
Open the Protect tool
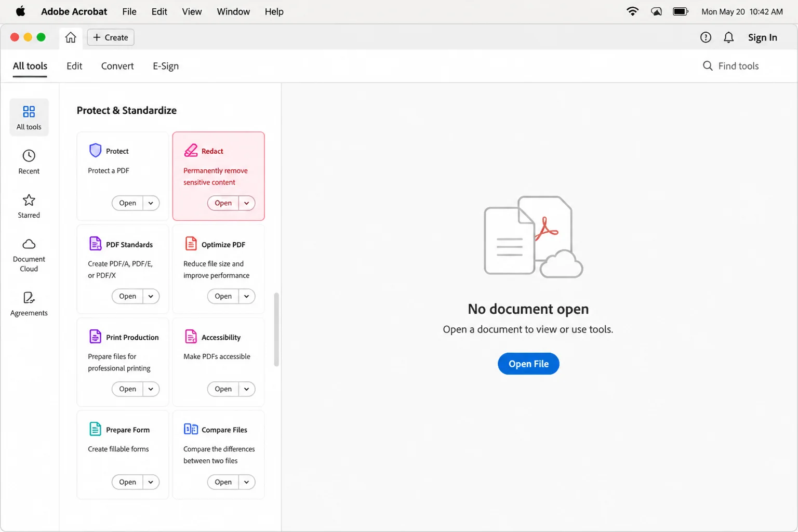click(x=127, y=203)
